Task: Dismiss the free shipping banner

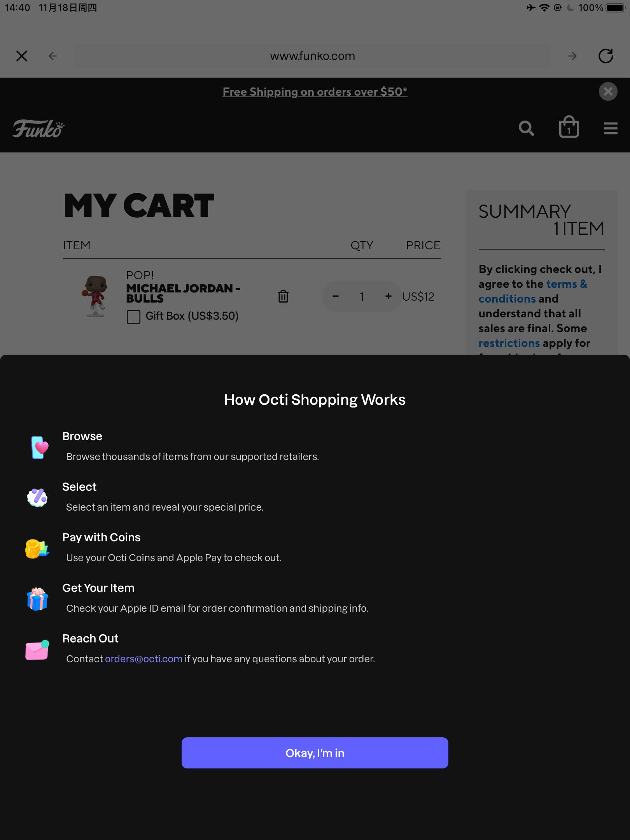Action: (608, 91)
